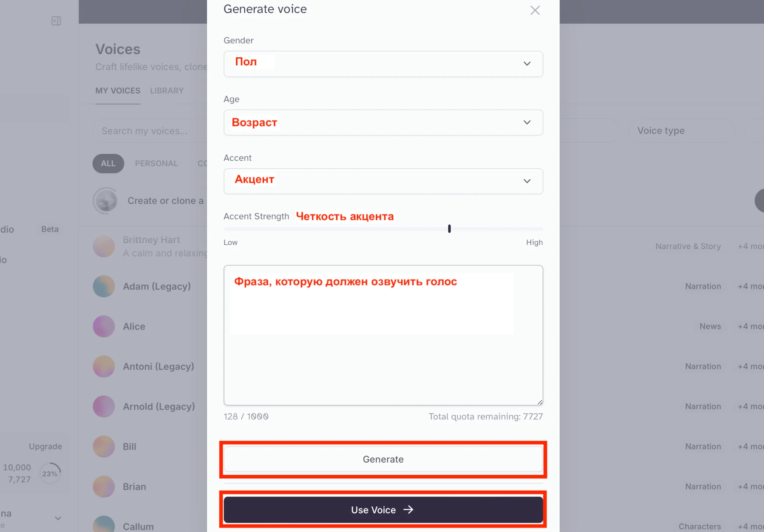Viewport: 764px width, 532px height.
Task: Click the Brian voice avatar
Action: (x=104, y=487)
